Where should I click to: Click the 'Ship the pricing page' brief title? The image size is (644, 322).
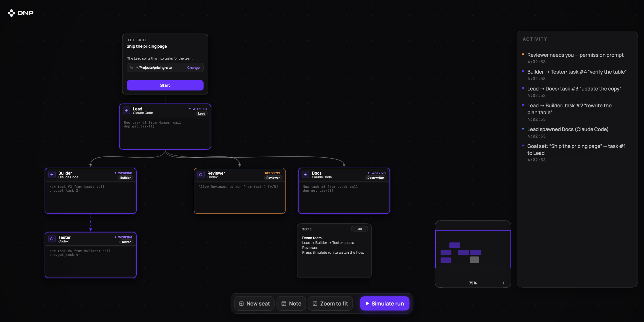pyautogui.click(x=146, y=46)
